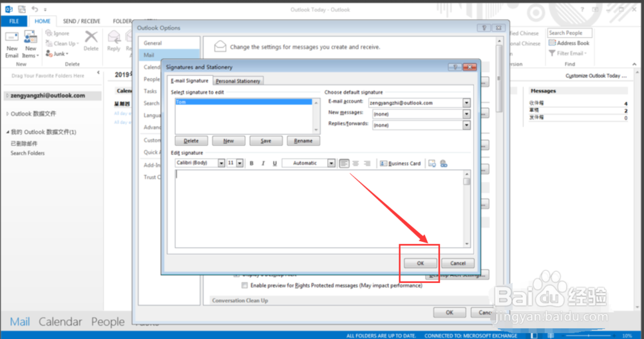Click OK in Signatures and Stationery dialog
The image size is (644, 339).
(x=420, y=263)
